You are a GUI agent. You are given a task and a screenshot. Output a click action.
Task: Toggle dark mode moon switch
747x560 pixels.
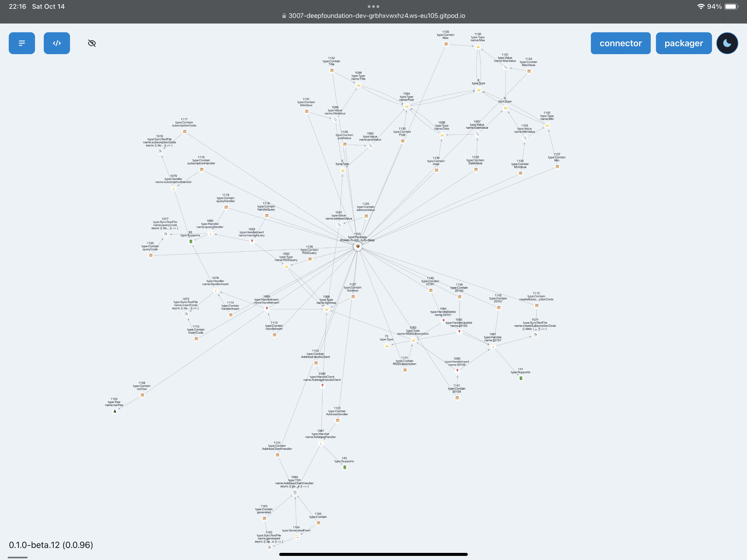[727, 43]
